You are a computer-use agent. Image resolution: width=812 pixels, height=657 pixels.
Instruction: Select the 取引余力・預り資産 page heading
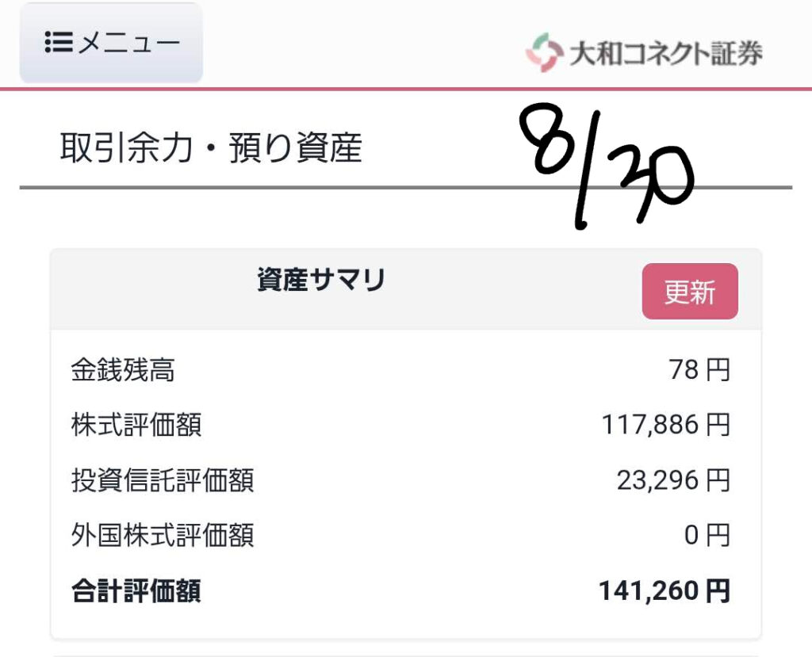[x=211, y=147]
